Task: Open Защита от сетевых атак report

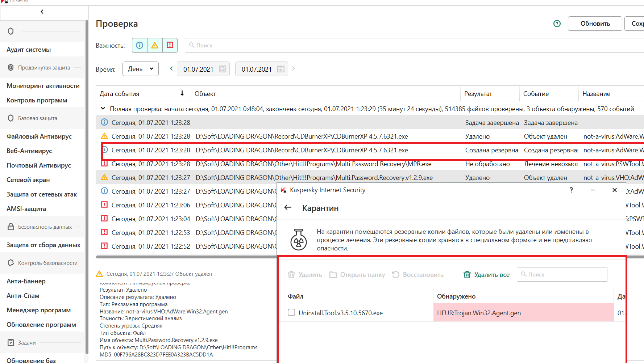Action: click(42, 194)
